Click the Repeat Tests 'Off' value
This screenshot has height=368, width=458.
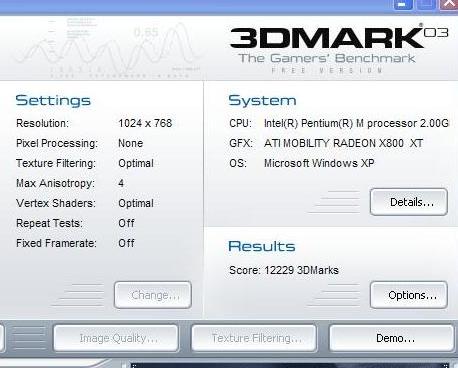pyautogui.click(x=126, y=223)
